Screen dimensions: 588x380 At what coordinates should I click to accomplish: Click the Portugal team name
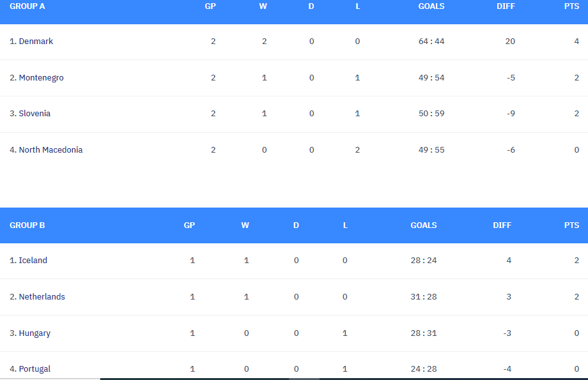click(35, 369)
